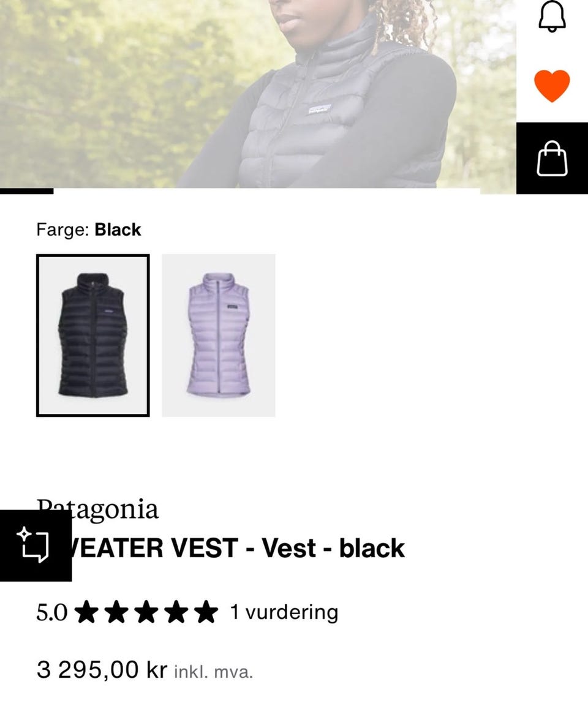Click the white carousel progress track

click(267, 192)
